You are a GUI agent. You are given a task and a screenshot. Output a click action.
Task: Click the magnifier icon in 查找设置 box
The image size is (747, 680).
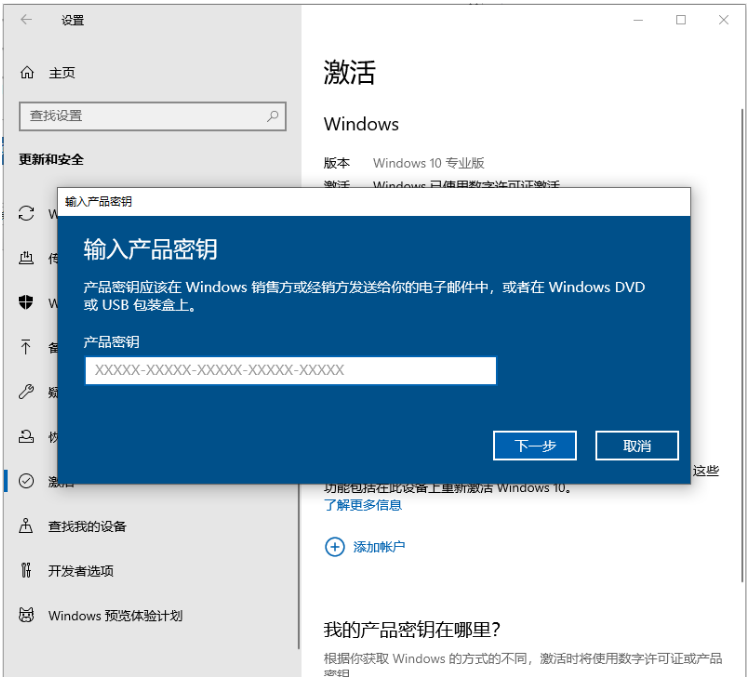pos(272,116)
